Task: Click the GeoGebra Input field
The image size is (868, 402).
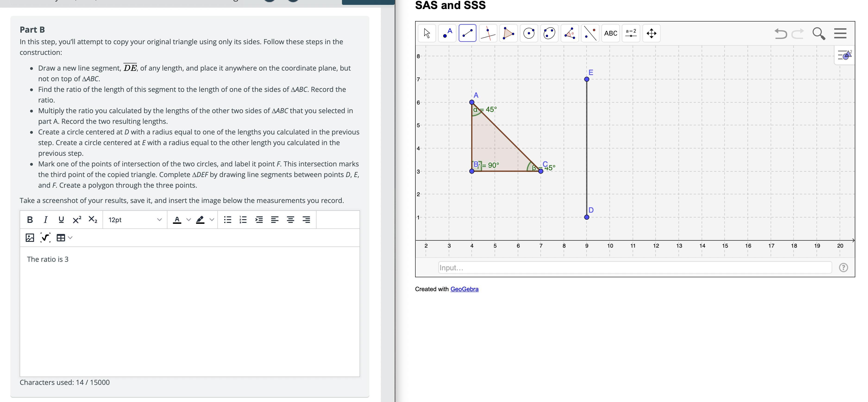Action: [x=634, y=268]
